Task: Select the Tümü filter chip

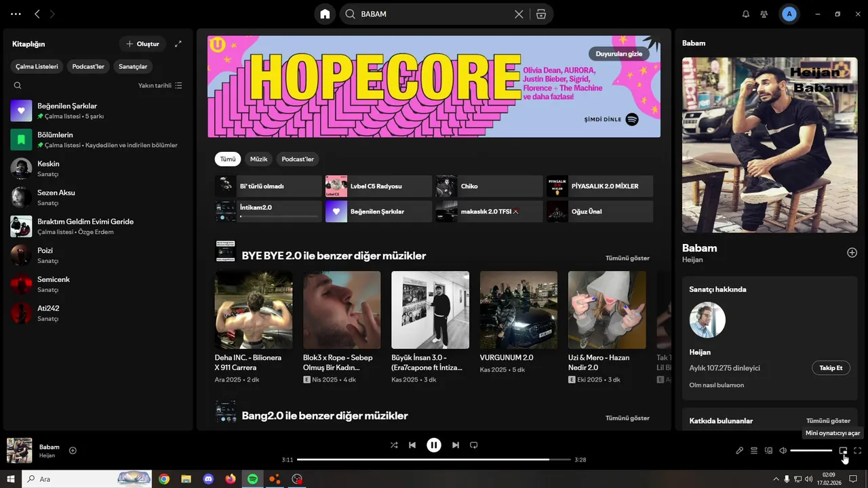Action: pos(228,159)
